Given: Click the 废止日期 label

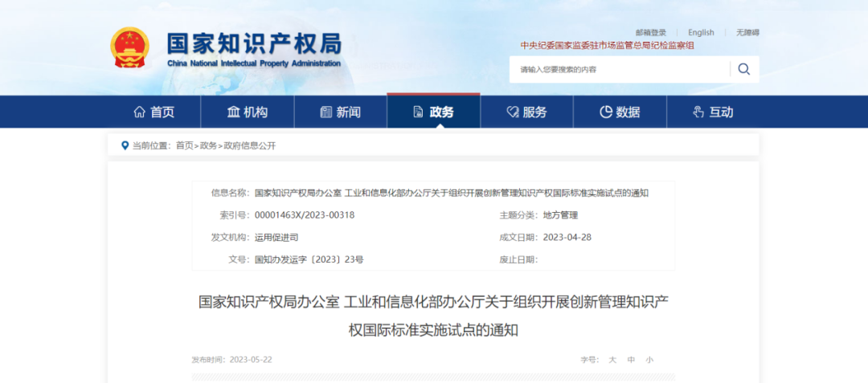Looking at the screenshot, I should (518, 259).
